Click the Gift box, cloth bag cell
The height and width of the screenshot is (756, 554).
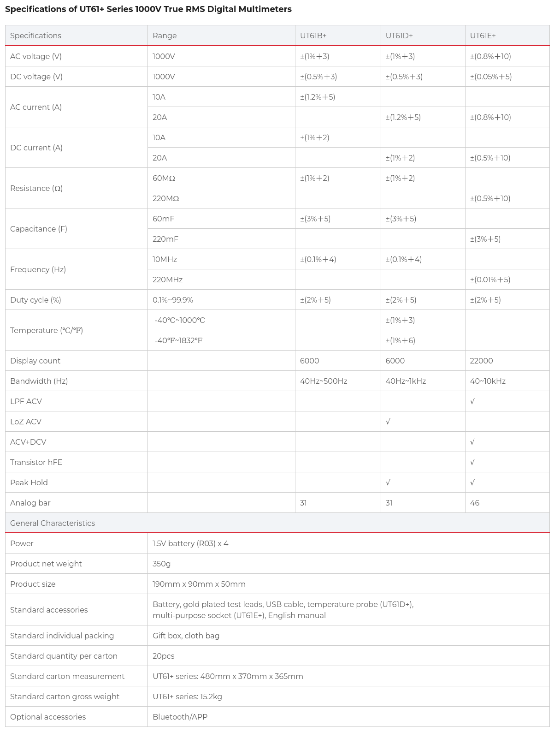pos(186,636)
